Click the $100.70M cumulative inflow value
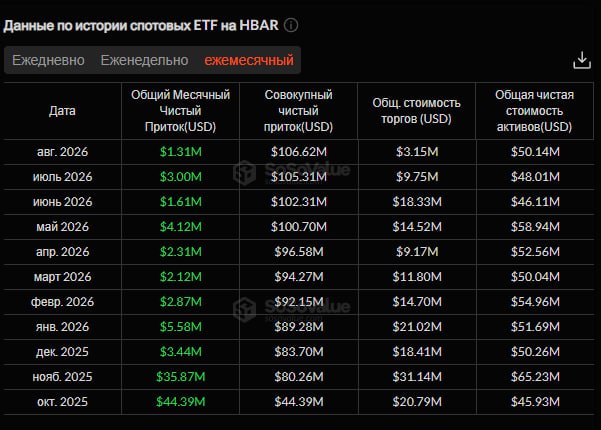This screenshot has height=430, width=601. point(299,226)
